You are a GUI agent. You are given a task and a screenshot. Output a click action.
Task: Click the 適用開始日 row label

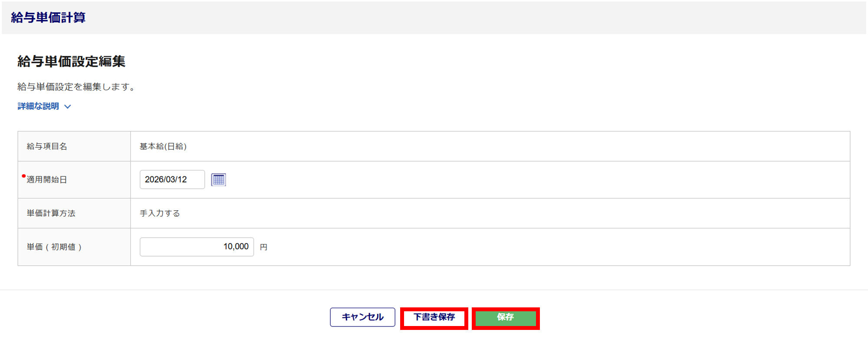pyautogui.click(x=47, y=179)
